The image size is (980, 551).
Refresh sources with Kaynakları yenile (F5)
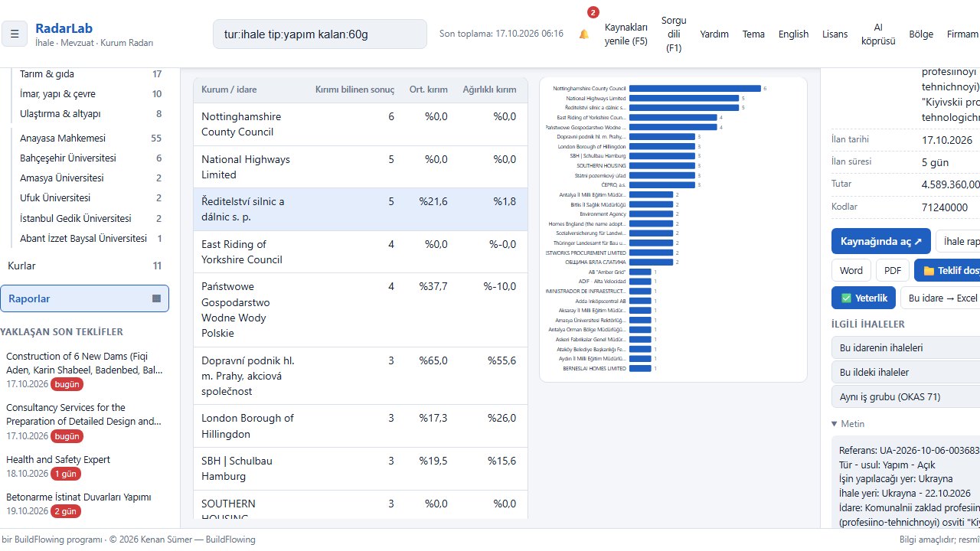point(626,34)
